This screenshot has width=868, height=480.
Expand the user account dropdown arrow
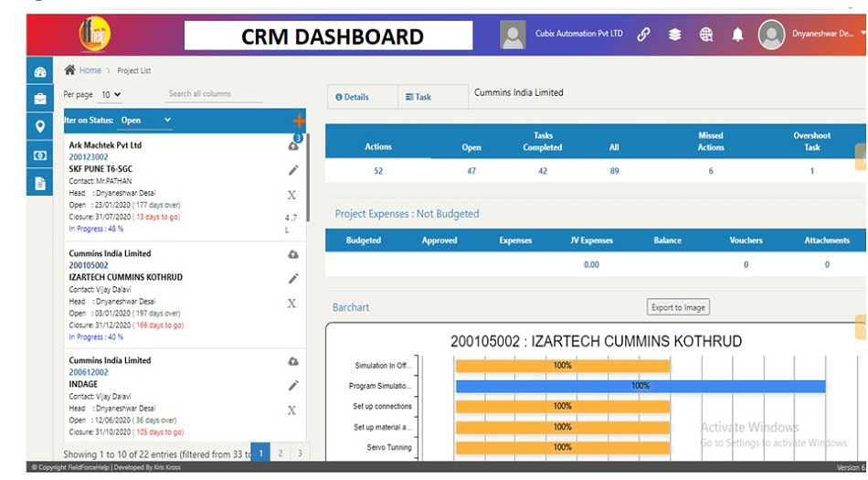[863, 34]
